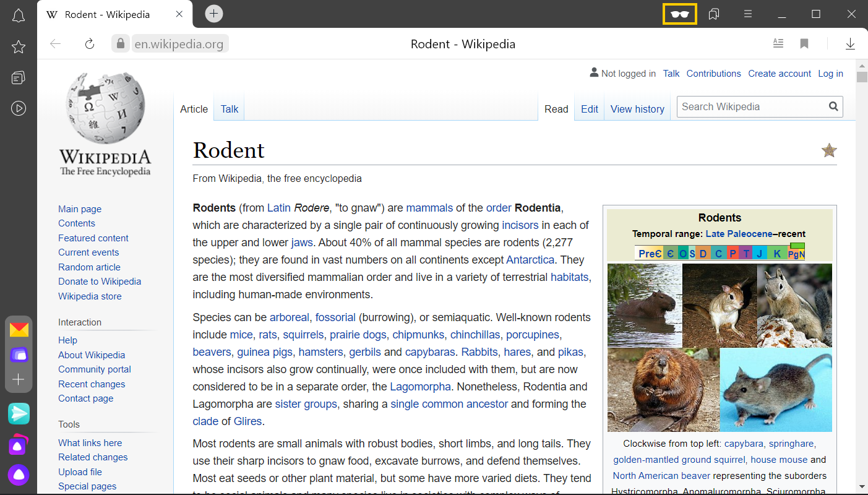This screenshot has width=868, height=495.
Task: Click the PreЄ period box in the timeline
Action: coord(649,253)
